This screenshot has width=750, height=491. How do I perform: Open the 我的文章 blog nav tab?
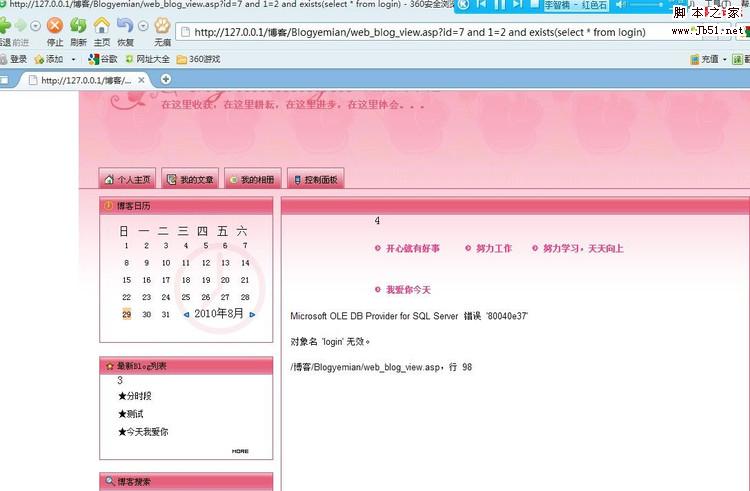coord(190,179)
